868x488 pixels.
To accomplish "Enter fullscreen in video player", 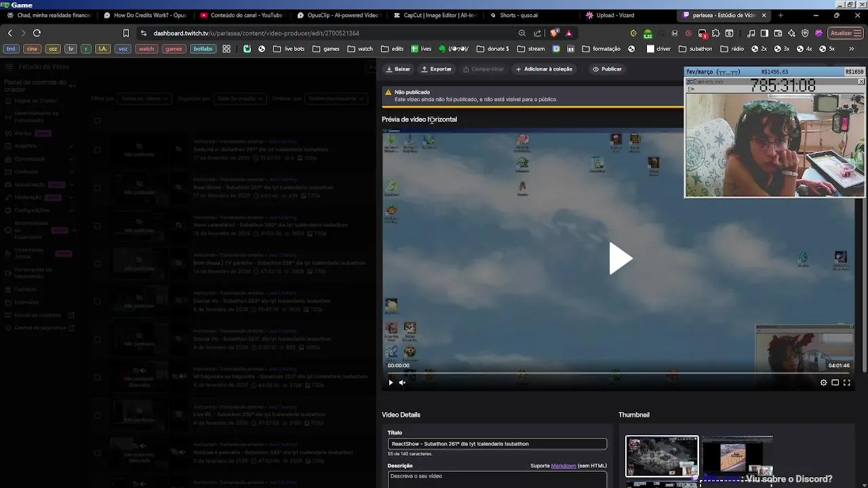I will (847, 382).
